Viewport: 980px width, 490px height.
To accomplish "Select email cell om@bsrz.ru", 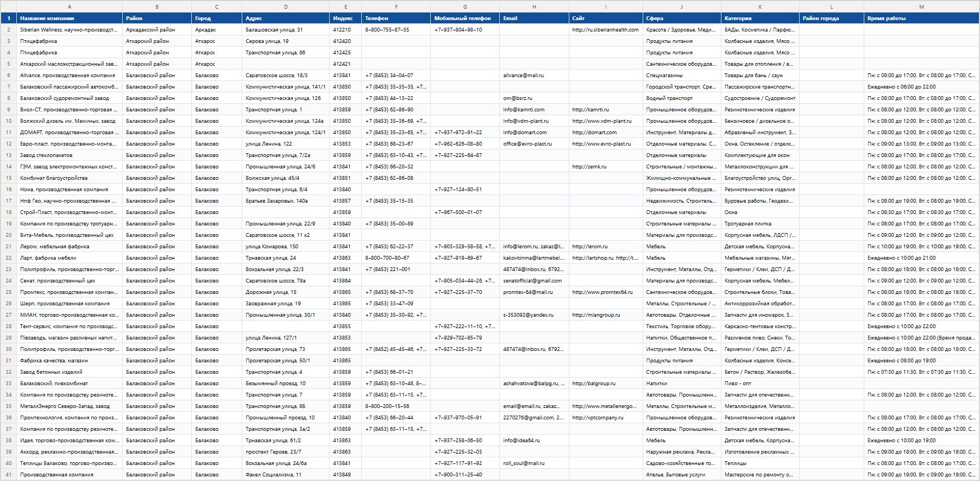I will (x=534, y=98).
